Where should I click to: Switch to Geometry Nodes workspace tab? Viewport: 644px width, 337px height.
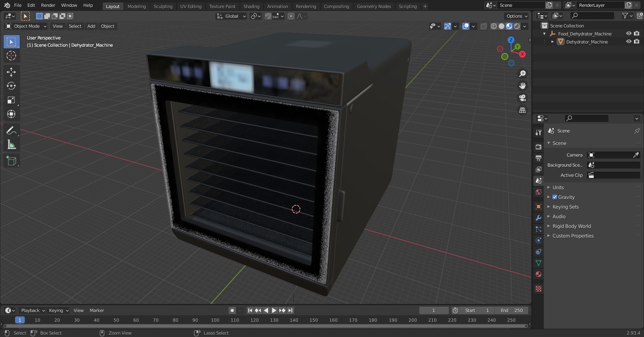[374, 6]
